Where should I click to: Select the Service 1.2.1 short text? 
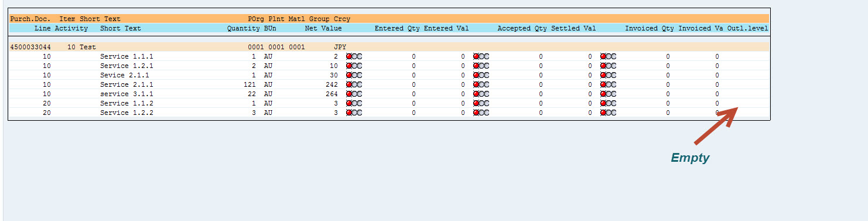point(127,66)
